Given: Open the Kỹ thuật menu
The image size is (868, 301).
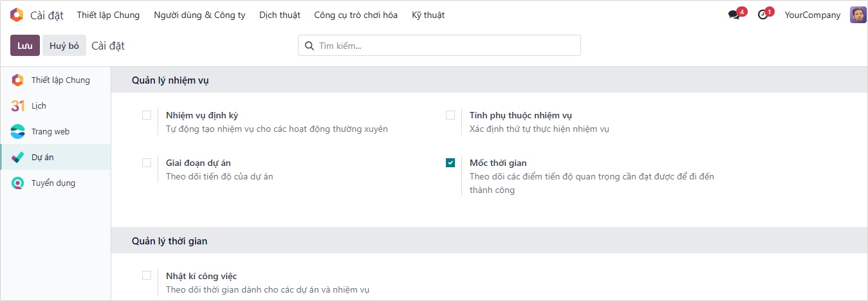Looking at the screenshot, I should 428,15.
